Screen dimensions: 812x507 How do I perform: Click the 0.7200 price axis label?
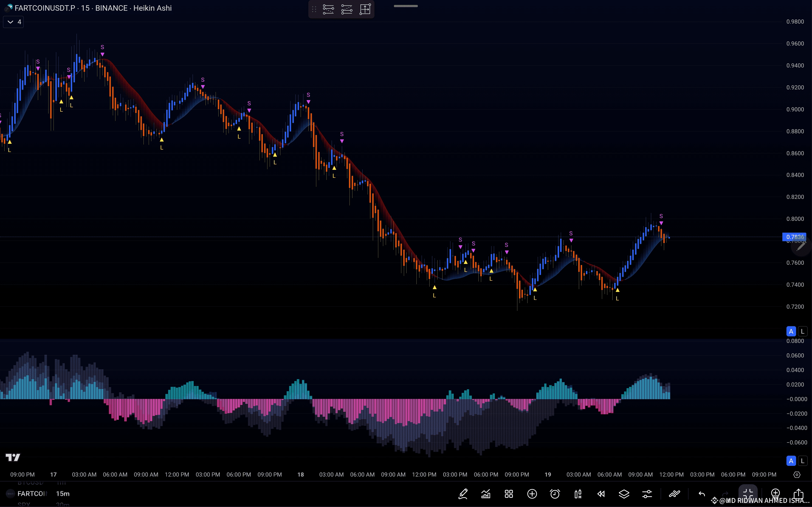click(x=795, y=306)
